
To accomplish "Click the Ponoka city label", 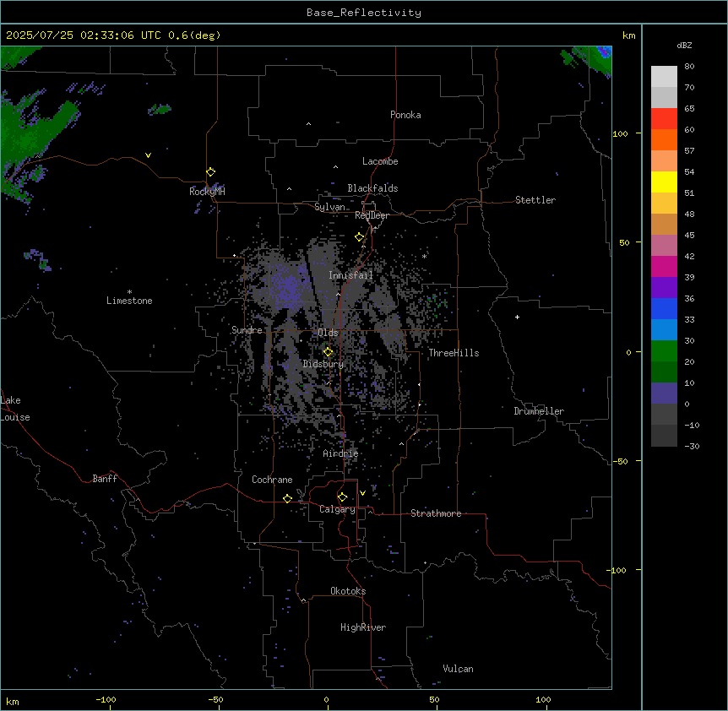I will pyautogui.click(x=405, y=115).
